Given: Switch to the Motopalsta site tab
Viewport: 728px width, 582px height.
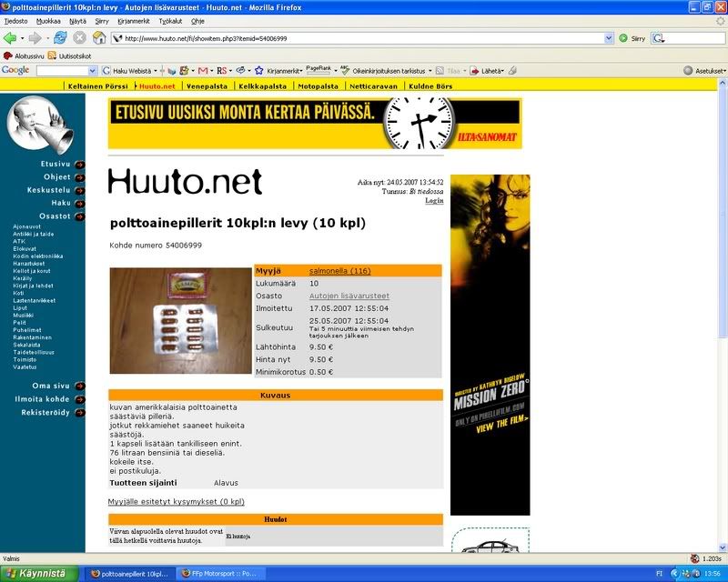Looking at the screenshot, I should click(x=318, y=86).
